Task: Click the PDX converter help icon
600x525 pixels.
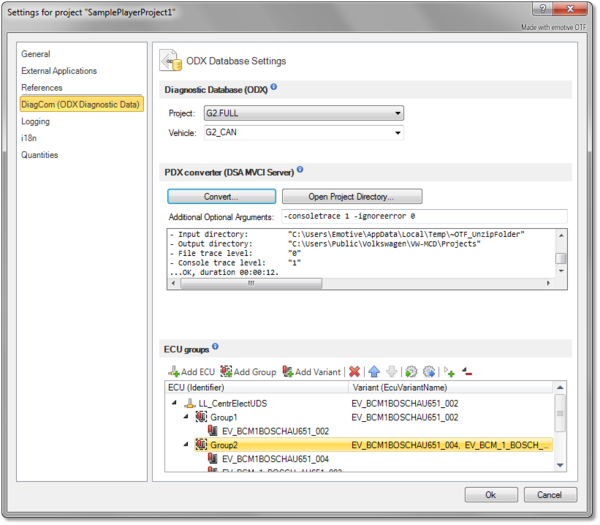Action: (x=300, y=170)
